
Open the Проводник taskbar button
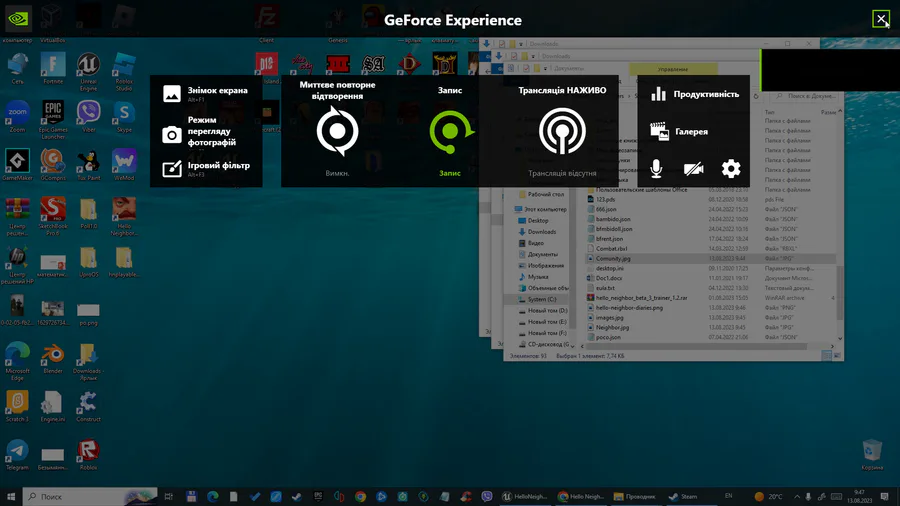(635, 497)
